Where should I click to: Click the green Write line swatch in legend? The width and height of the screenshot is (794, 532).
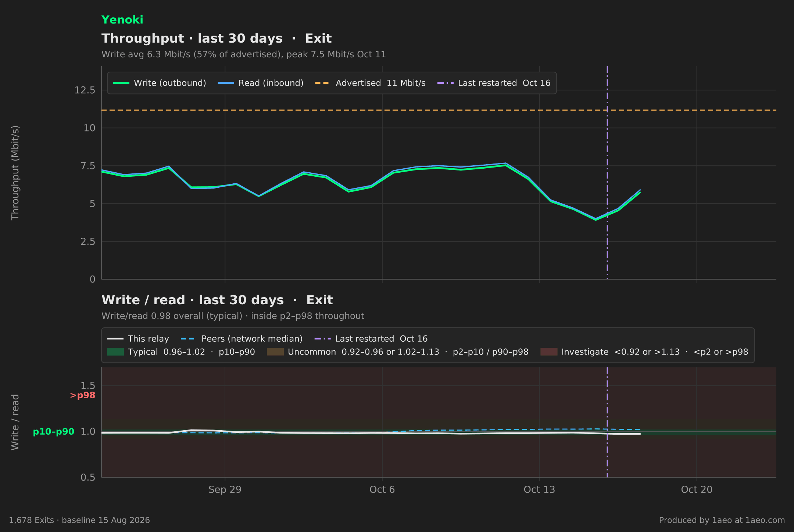click(121, 83)
